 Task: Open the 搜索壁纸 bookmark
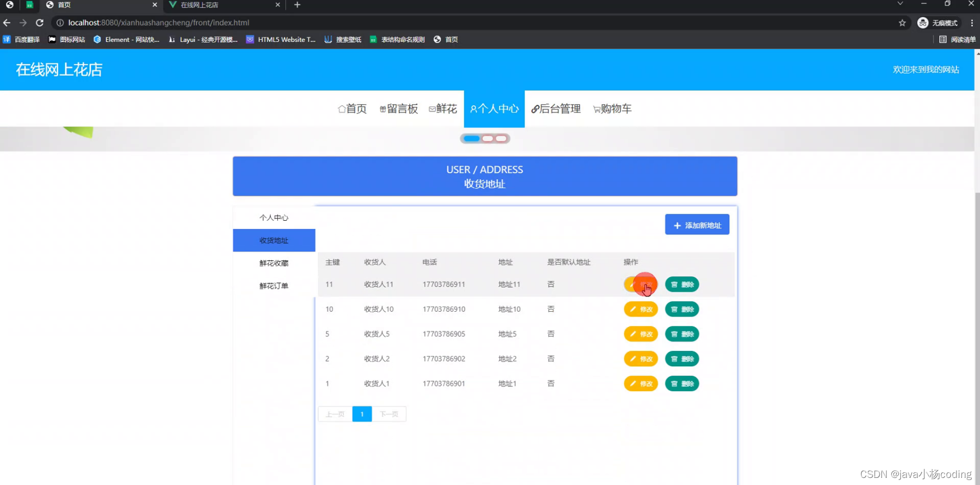coord(343,39)
